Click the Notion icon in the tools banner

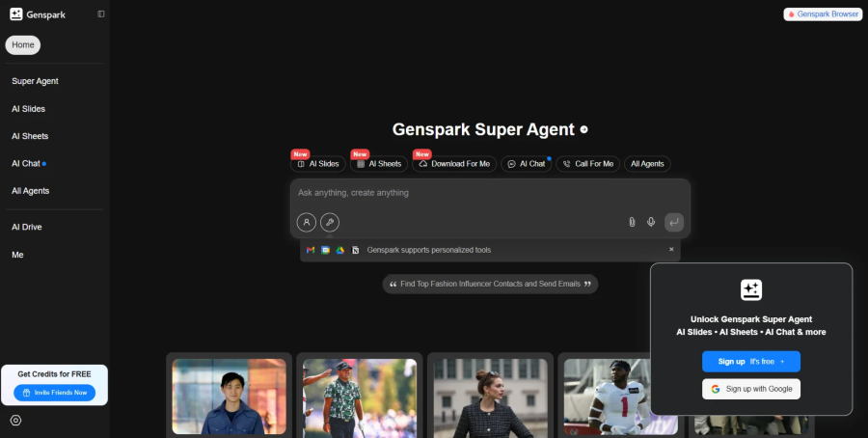[x=355, y=250]
